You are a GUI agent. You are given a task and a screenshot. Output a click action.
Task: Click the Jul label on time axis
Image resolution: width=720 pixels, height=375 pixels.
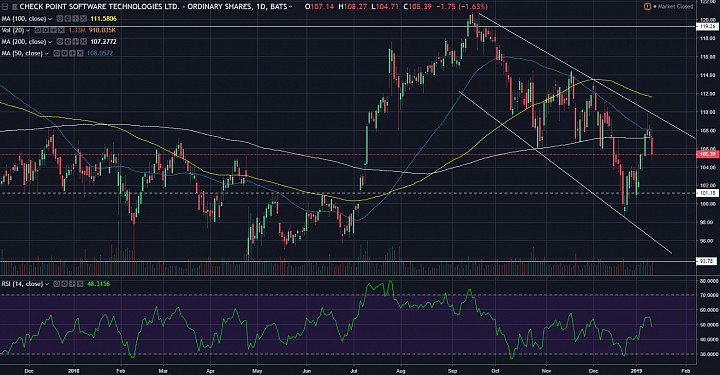click(x=354, y=370)
